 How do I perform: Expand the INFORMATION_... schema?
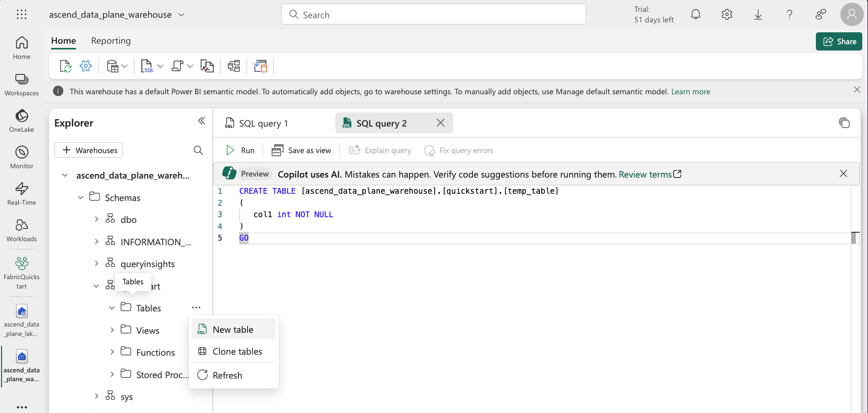pos(96,242)
